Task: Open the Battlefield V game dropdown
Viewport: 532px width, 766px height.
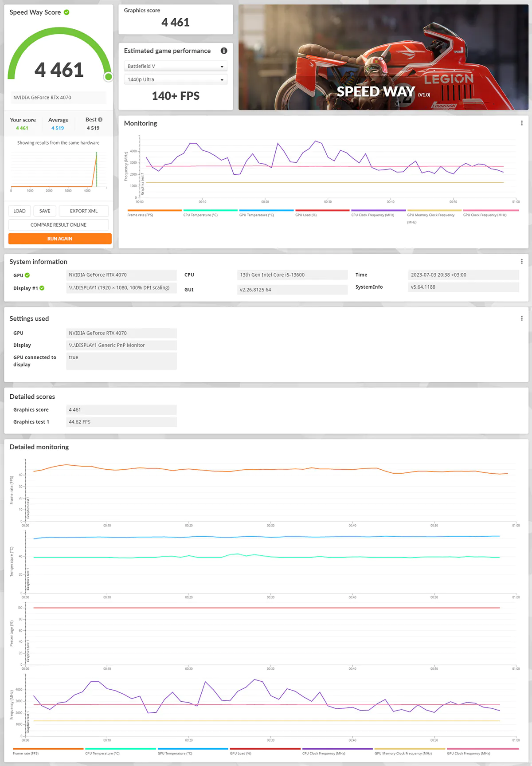Action: pyautogui.click(x=176, y=66)
